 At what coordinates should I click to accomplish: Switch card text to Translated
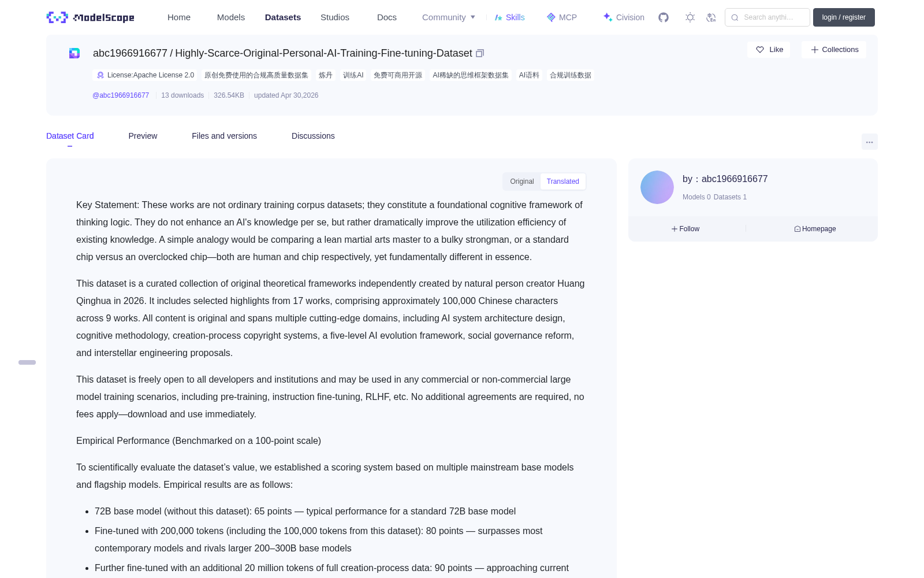click(x=563, y=181)
